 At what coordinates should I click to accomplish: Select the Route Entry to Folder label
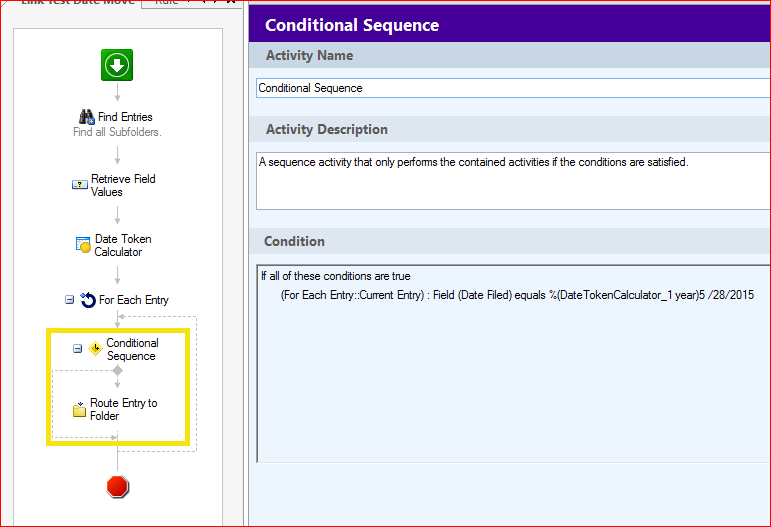[x=124, y=410]
